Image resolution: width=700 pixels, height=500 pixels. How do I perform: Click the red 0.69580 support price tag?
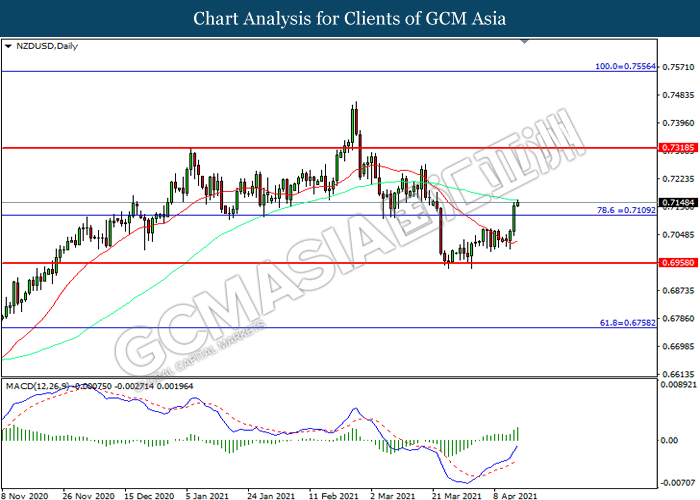tap(677, 263)
